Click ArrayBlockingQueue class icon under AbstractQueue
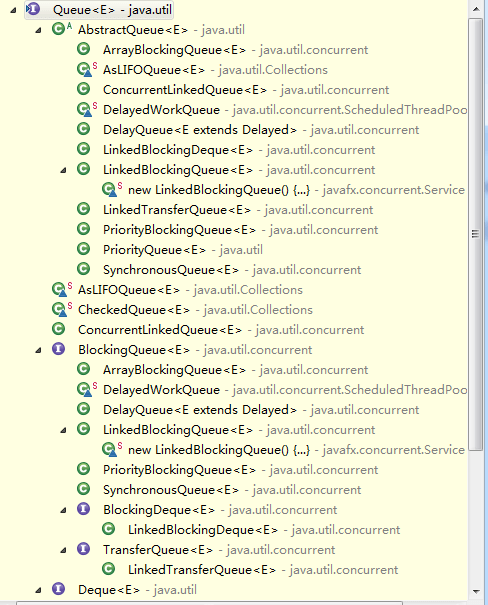 coord(83,49)
